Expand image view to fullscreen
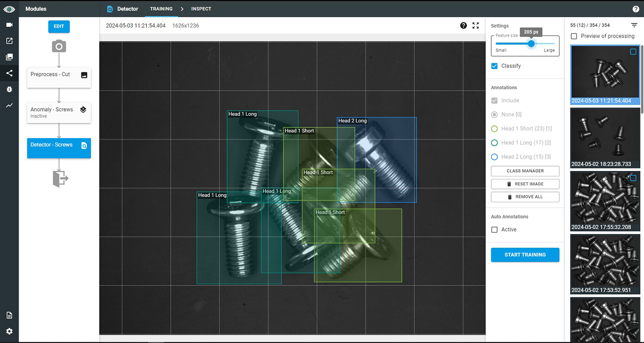Viewport: 644px width, 343px height. (x=475, y=25)
